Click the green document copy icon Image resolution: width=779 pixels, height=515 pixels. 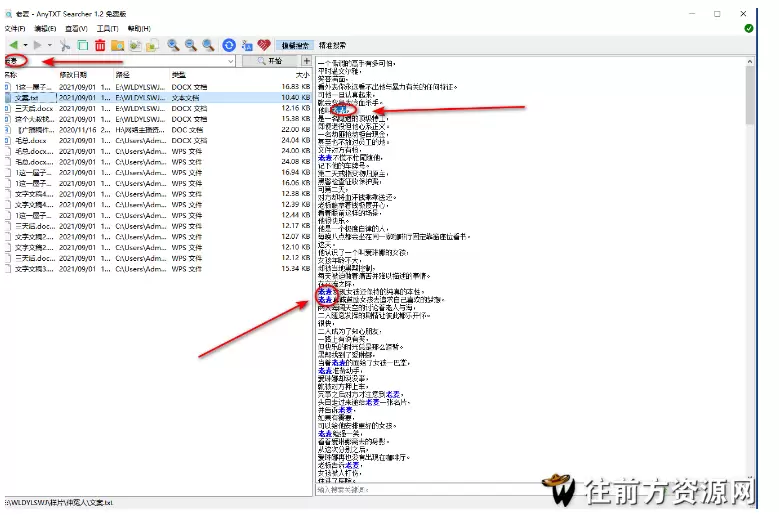135,45
